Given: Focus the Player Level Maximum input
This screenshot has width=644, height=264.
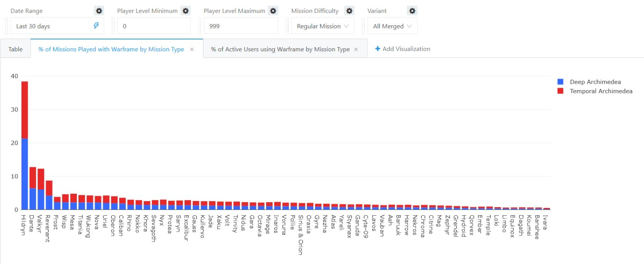Looking at the screenshot, I should 241,26.
